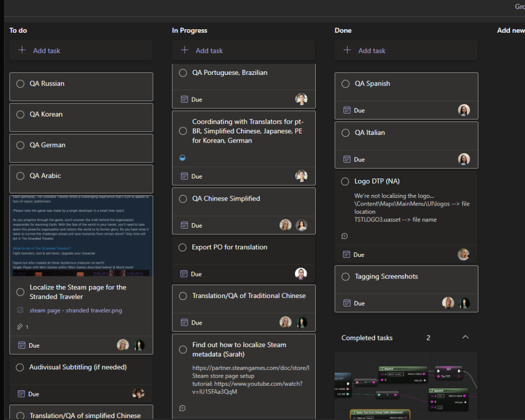The height and width of the screenshot is (420, 525).
Task: Click the attachment paperclip icon on Steam page card
Action: pos(20,327)
